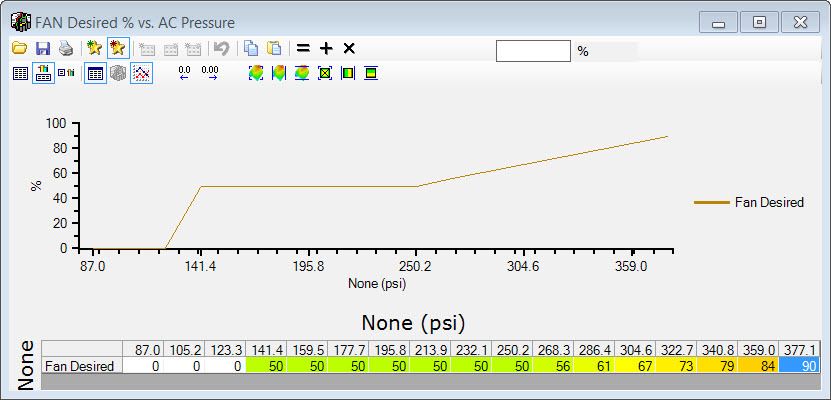The height and width of the screenshot is (400, 831).
Task: Decrease decimal places with 0.0 arrow icon
Action: point(184,73)
